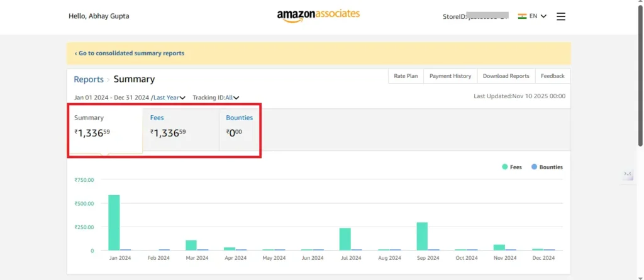The height and width of the screenshot is (280, 644).
Task: Click the Last Updated timestamp text
Action: point(519,96)
